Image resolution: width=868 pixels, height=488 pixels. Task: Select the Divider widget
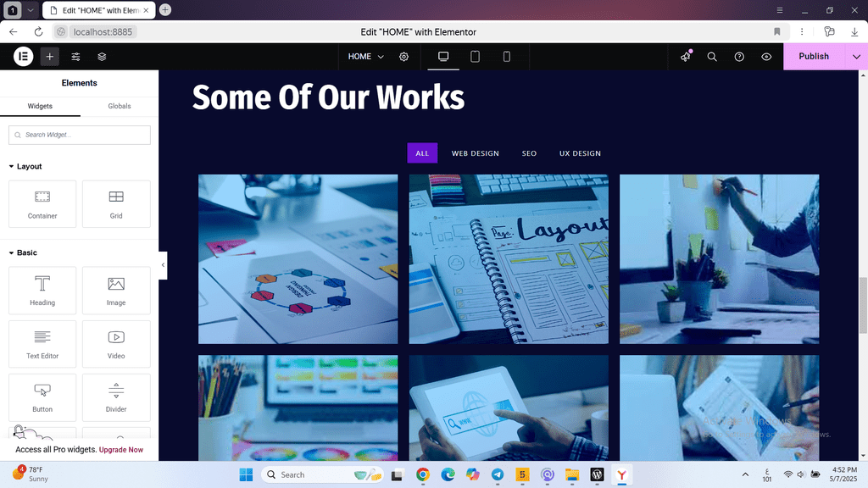[x=116, y=397]
